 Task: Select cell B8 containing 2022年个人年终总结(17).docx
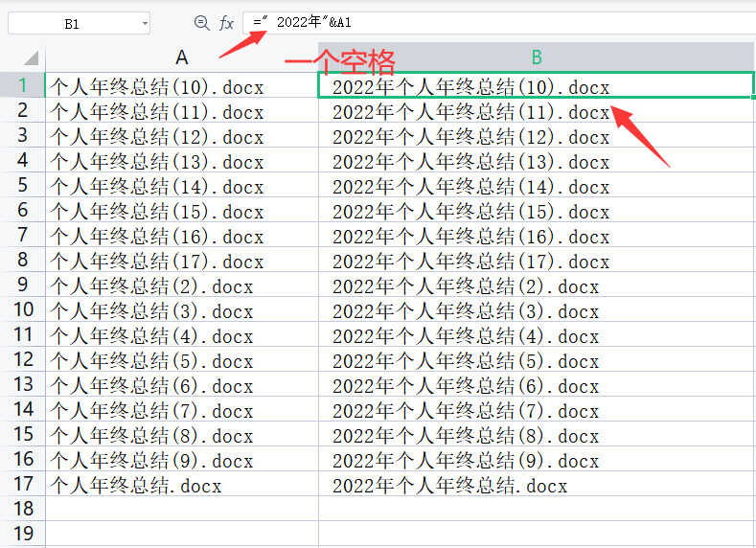click(537, 262)
